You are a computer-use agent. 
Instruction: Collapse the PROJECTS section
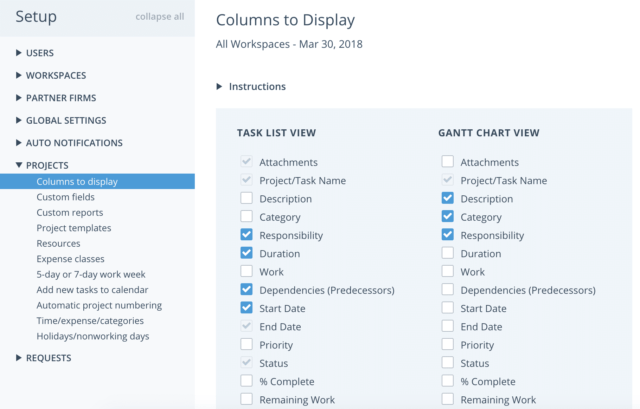point(18,165)
